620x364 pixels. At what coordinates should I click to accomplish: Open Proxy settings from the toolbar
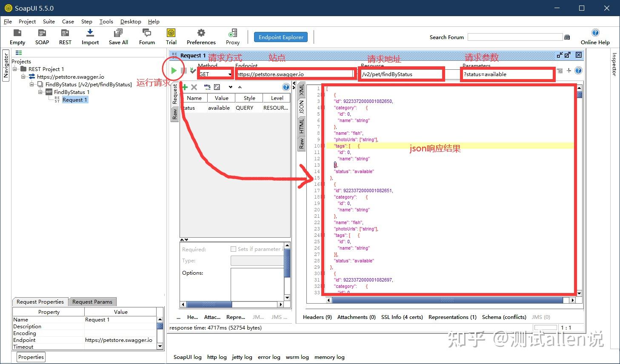(x=233, y=37)
